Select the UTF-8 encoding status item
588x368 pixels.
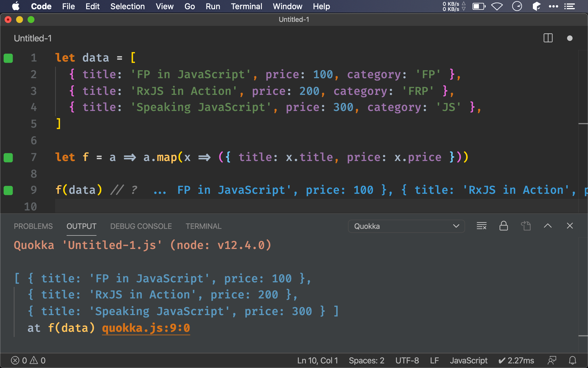[x=407, y=361]
